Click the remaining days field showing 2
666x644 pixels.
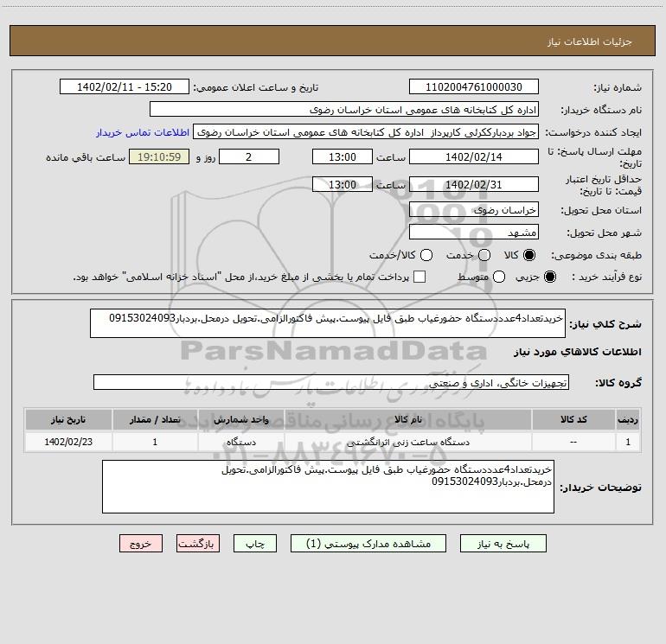coord(249,156)
